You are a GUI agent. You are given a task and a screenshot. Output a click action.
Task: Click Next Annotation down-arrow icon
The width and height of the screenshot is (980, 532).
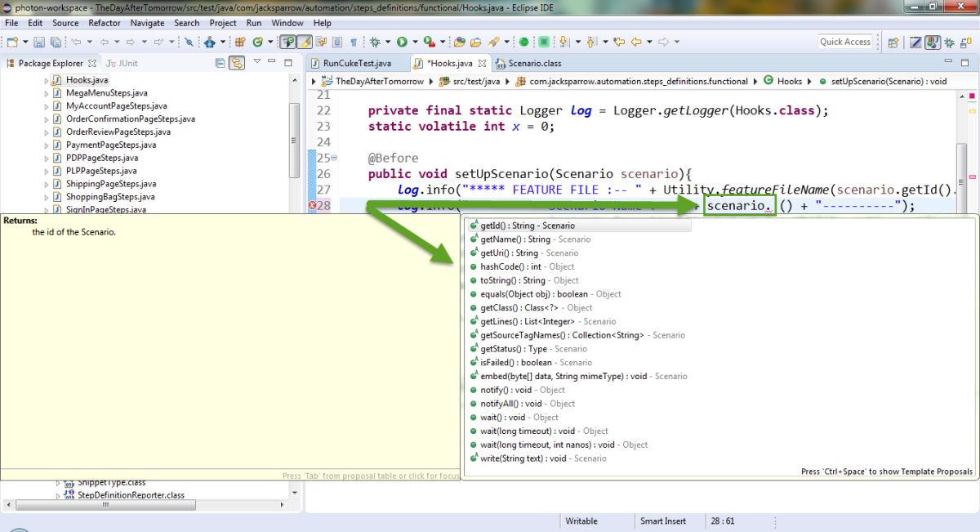pyautogui.click(x=563, y=42)
